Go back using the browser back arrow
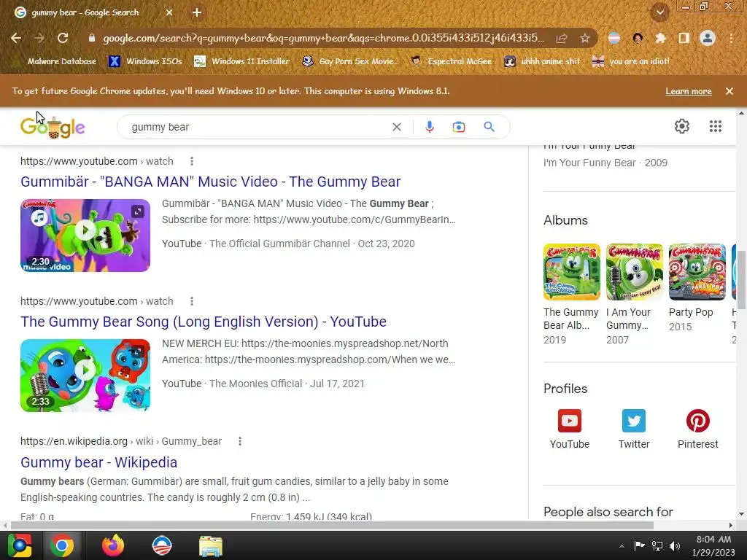This screenshot has height=560, width=747. click(x=16, y=38)
